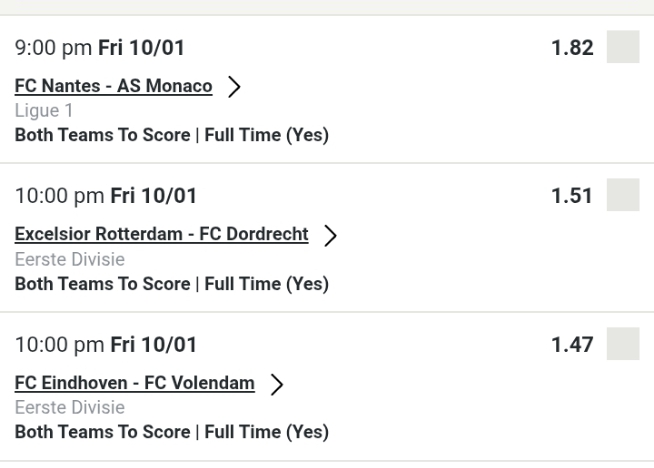The height and width of the screenshot is (468, 654).
Task: Expand arrow next to FC Eindhoven - FC Volendam
Action: [270, 385]
